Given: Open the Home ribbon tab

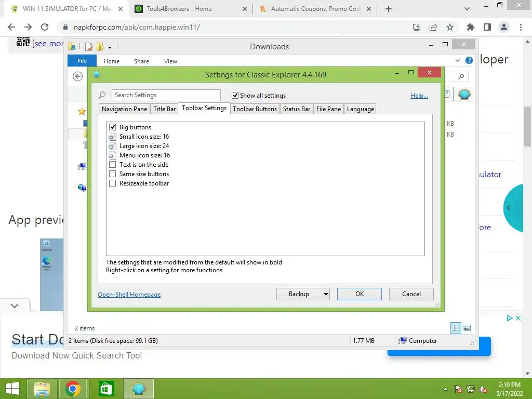Looking at the screenshot, I should click(112, 61).
